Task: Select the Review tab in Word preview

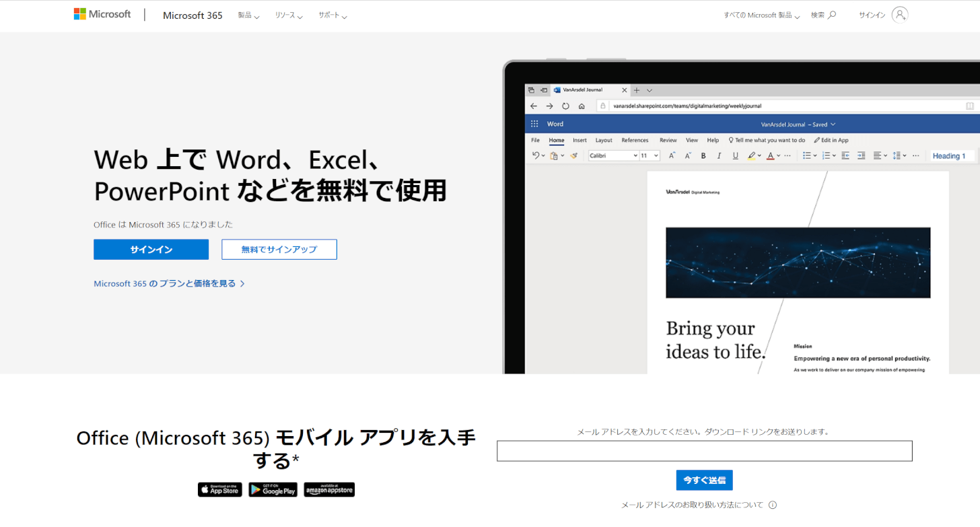Action: (668, 140)
